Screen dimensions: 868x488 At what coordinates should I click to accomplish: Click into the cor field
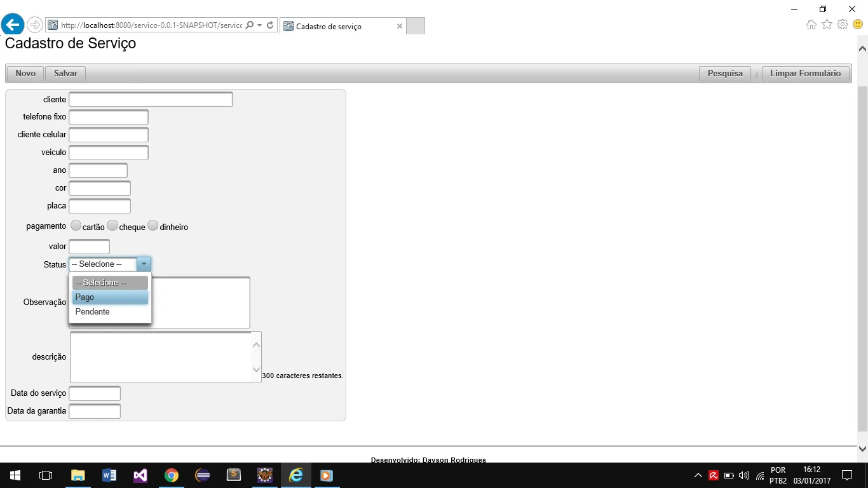[x=100, y=189]
